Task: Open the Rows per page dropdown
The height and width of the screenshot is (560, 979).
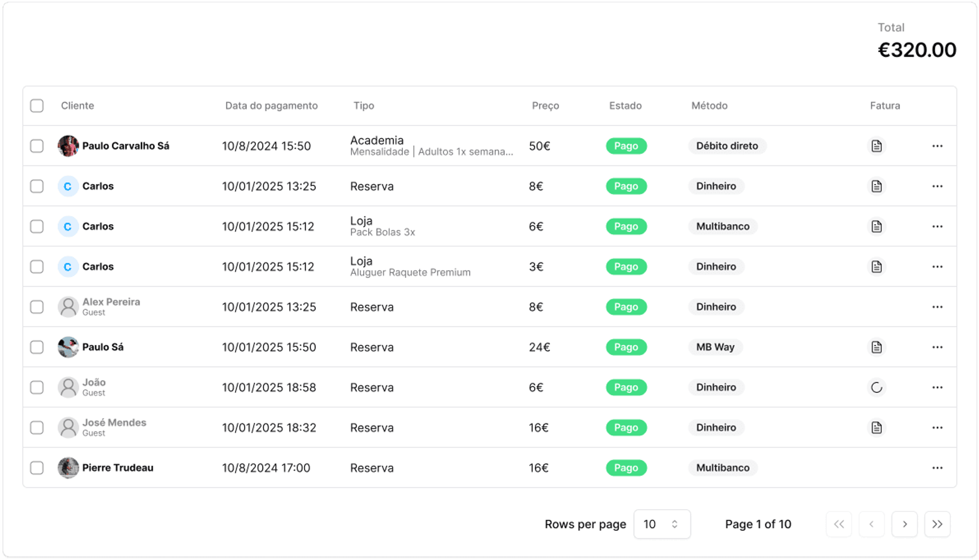Action: point(662,524)
